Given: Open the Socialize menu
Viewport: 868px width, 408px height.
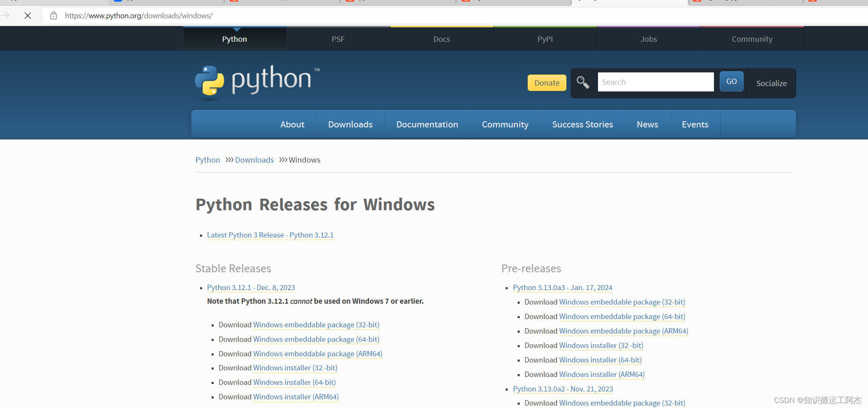Looking at the screenshot, I should pos(771,83).
